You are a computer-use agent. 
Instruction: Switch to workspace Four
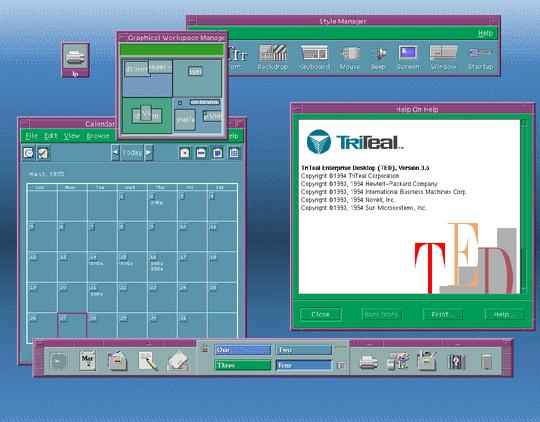point(304,365)
